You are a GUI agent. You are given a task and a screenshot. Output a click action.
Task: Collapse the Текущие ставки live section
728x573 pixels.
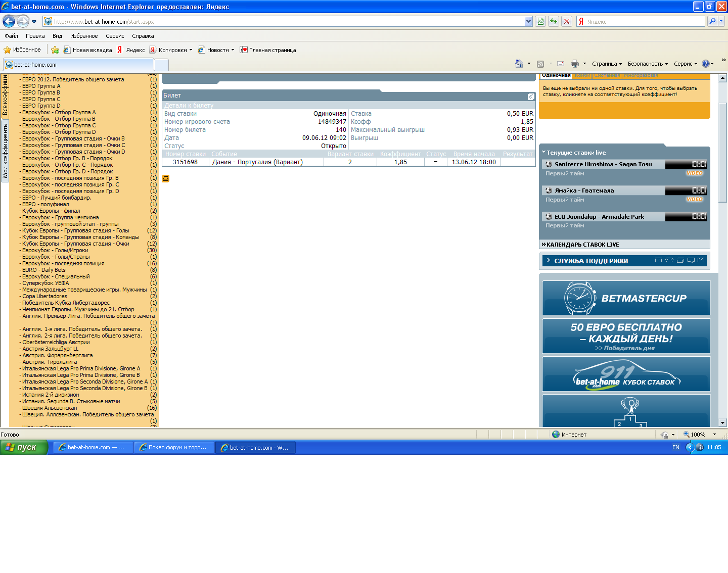pyautogui.click(x=544, y=152)
